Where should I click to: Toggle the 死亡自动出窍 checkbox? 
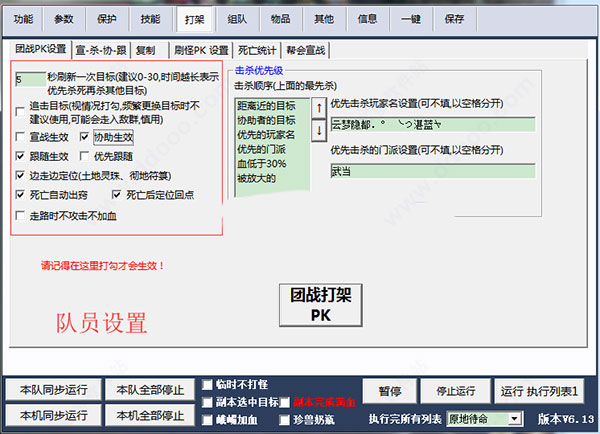tap(20, 194)
